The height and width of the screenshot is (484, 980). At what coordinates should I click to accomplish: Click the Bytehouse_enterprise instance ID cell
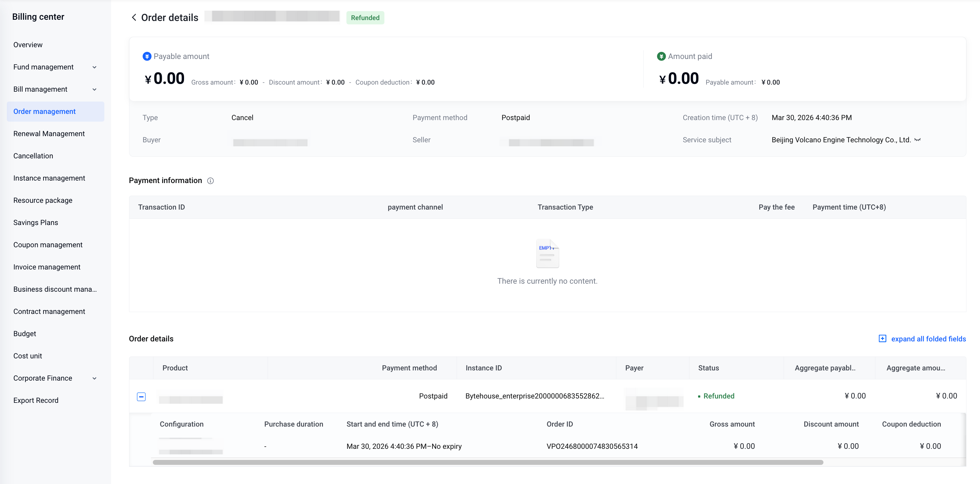(534, 396)
